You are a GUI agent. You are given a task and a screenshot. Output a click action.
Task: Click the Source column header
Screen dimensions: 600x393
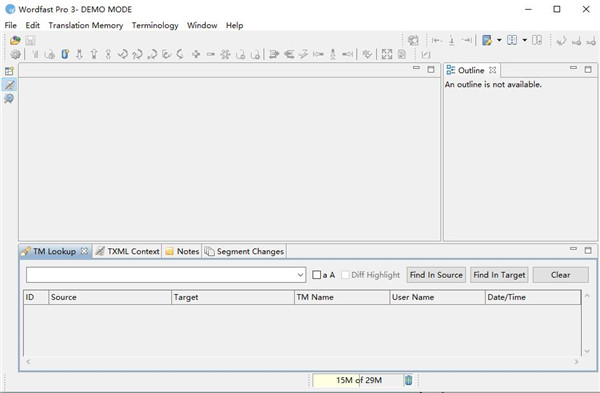tap(110, 297)
